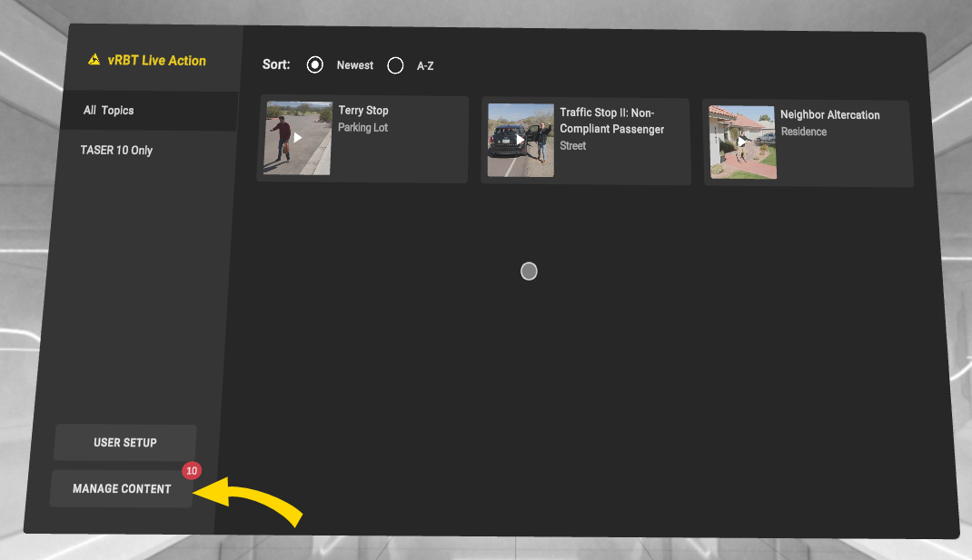
Task: Filter by TASER 10 Only topic
Action: (116, 151)
